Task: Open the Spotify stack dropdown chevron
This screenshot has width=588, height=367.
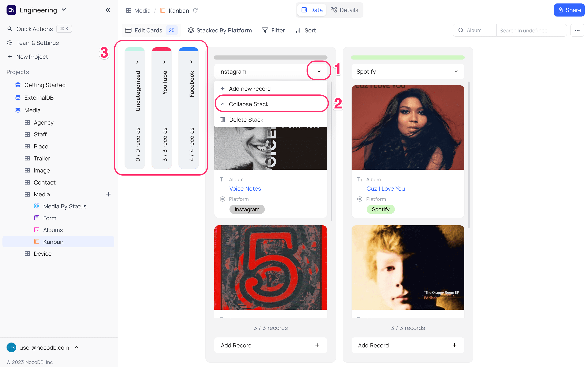Action: (x=456, y=71)
